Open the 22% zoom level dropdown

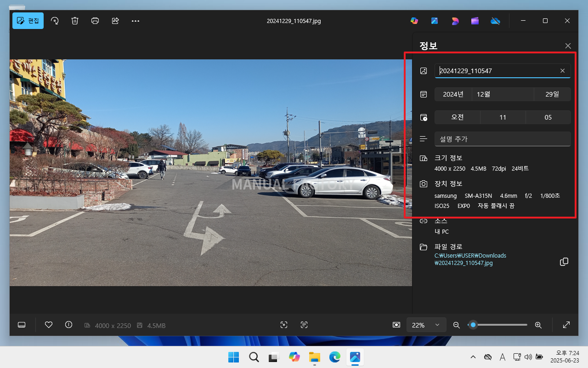[426, 325]
